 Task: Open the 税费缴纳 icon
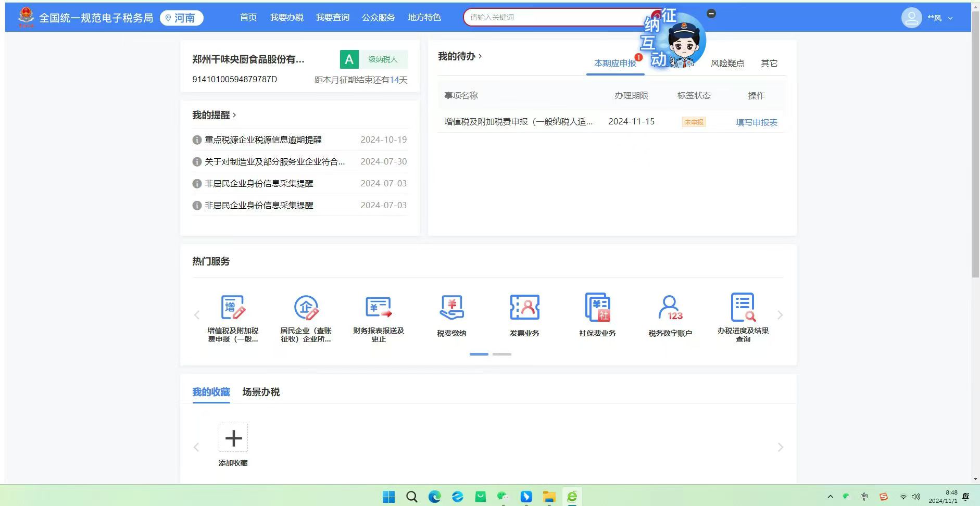point(451,308)
